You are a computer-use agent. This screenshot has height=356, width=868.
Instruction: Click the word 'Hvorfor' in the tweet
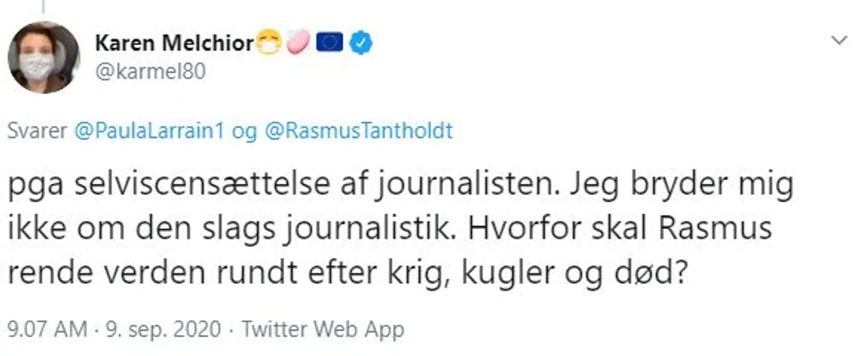pyautogui.click(x=523, y=230)
